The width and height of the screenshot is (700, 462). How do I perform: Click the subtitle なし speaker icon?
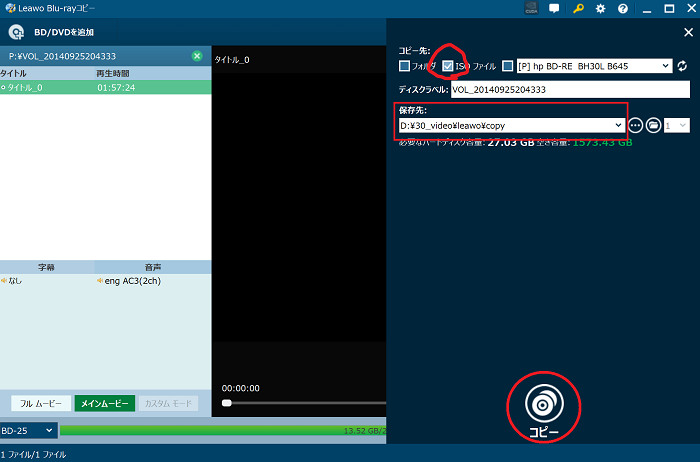pos(4,281)
